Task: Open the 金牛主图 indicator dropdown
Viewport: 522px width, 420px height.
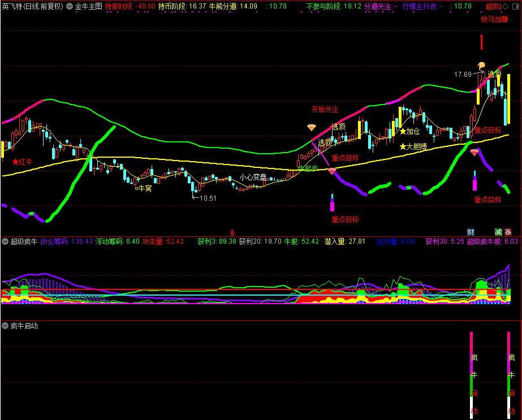Action: [x=70, y=6]
